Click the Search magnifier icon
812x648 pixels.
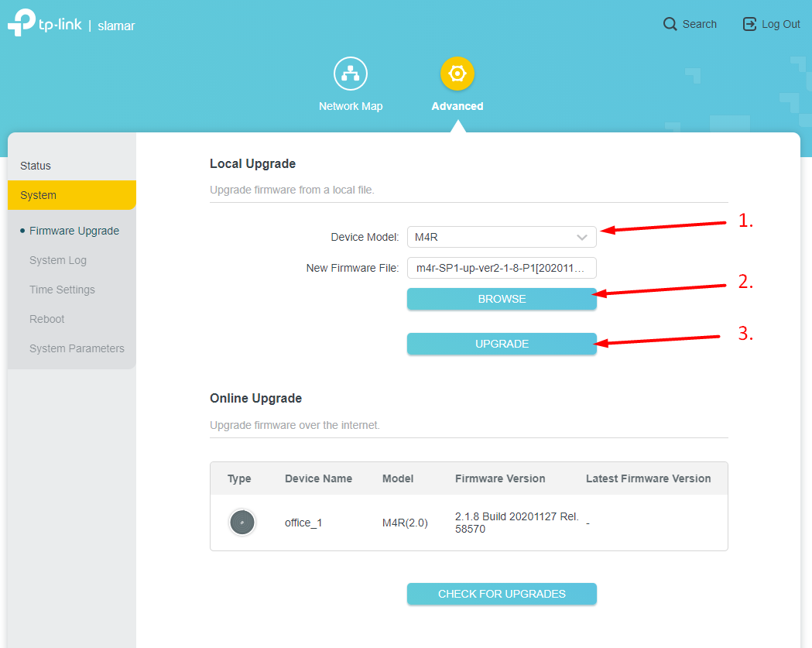click(x=670, y=24)
